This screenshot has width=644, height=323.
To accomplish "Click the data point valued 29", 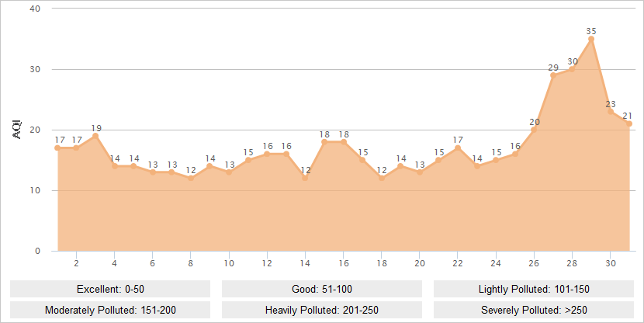I will [553, 75].
